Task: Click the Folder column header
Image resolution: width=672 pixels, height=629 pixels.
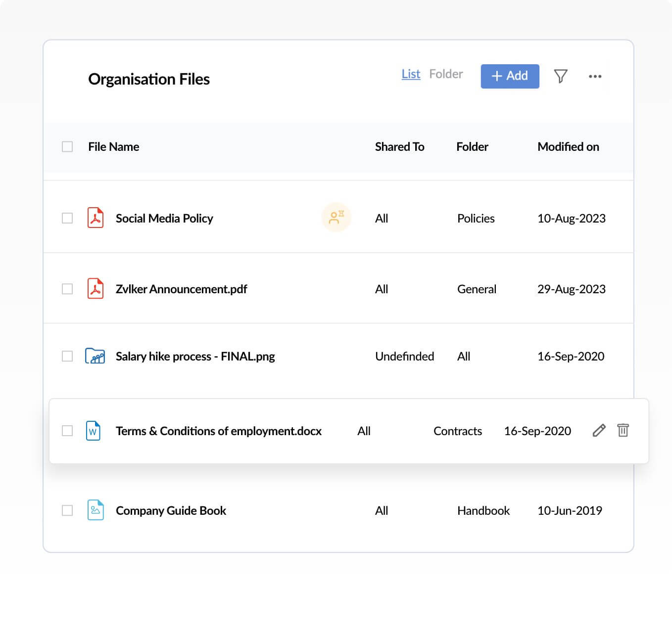Action: click(x=472, y=147)
